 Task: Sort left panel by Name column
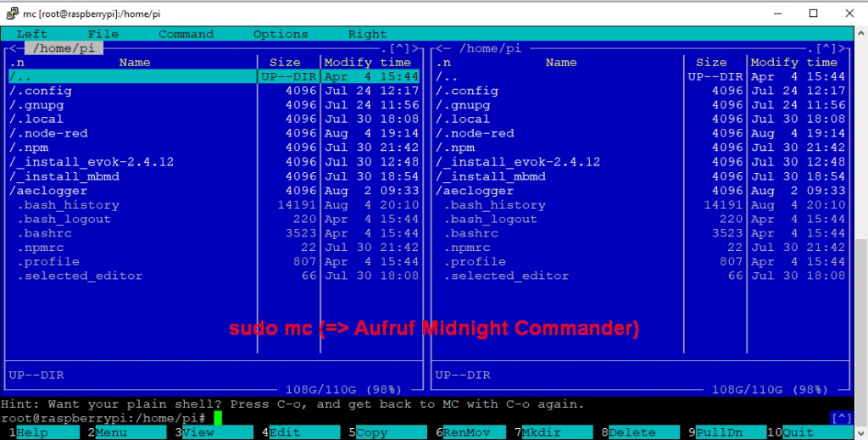point(135,63)
